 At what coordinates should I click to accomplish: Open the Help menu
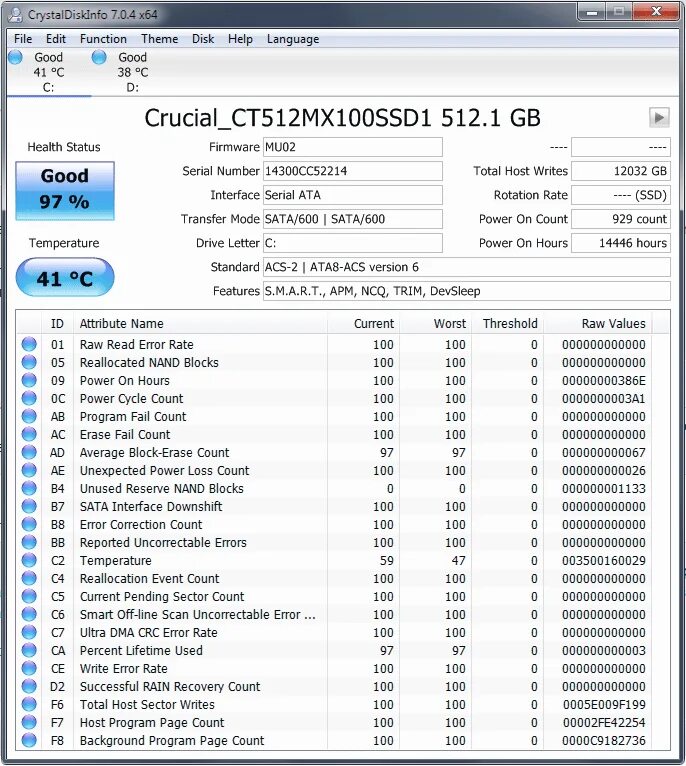240,39
